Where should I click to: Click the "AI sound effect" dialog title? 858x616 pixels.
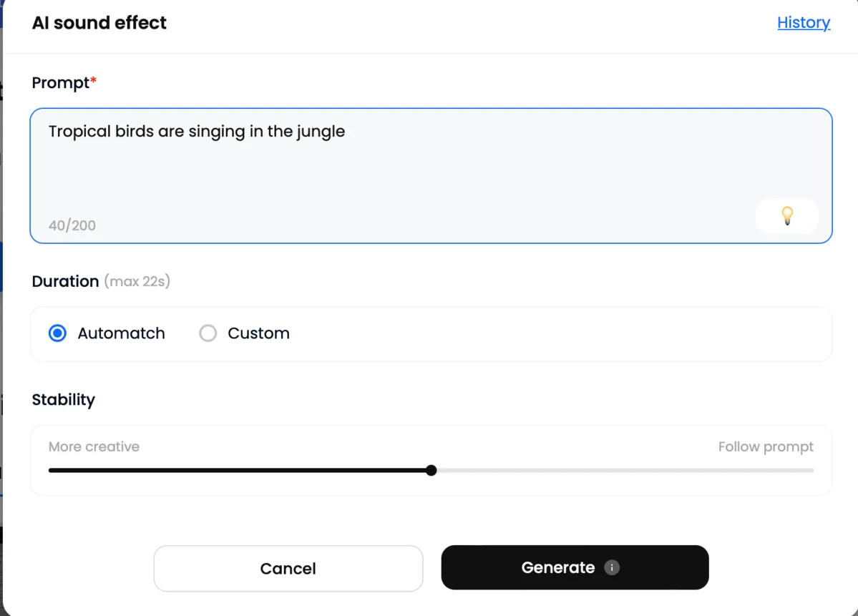tap(99, 23)
